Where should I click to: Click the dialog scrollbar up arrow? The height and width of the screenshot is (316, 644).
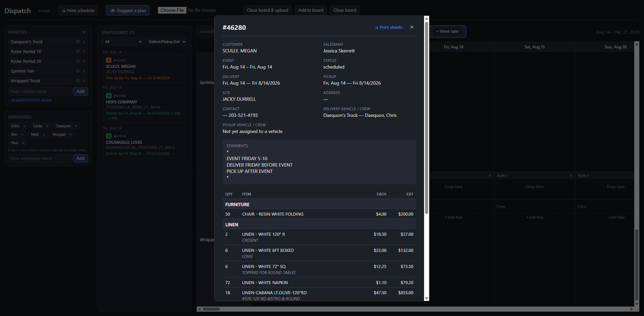pos(426,18)
